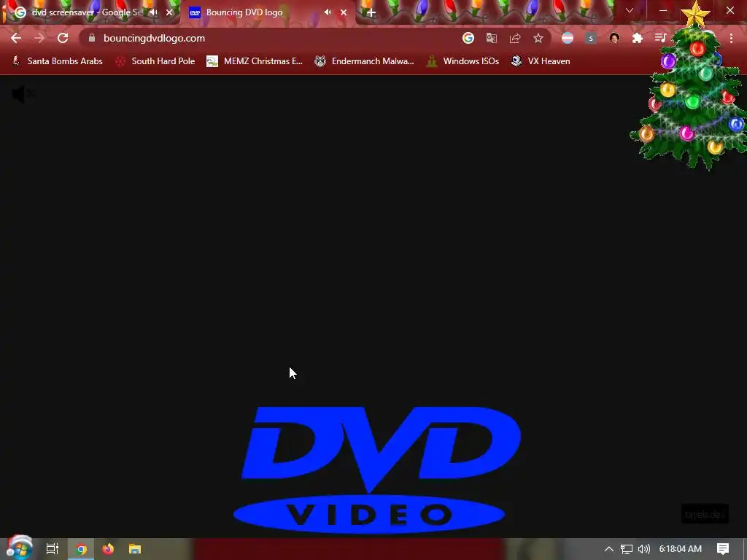Click the Chrome taskbar icon
The height and width of the screenshot is (560, 747).
point(81,549)
